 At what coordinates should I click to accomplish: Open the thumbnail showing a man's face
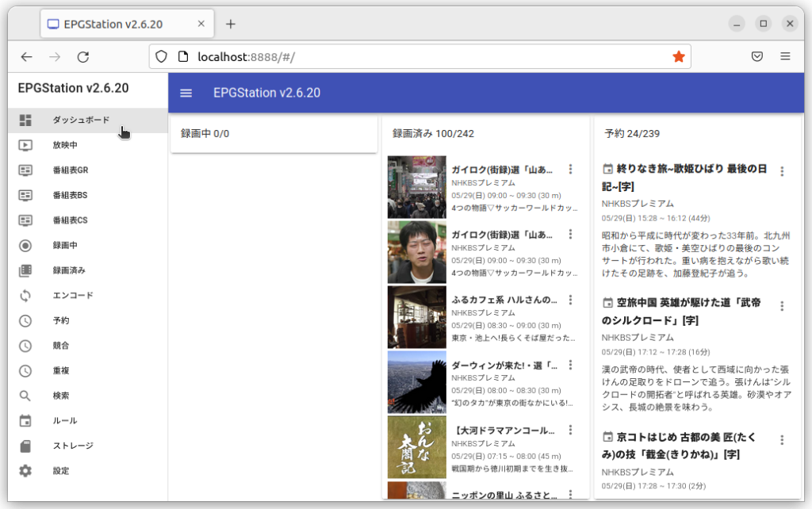tap(417, 252)
